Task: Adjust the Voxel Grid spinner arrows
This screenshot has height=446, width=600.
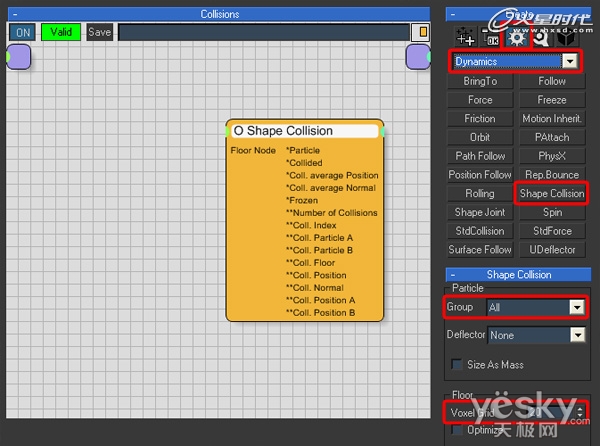Action: click(x=580, y=412)
